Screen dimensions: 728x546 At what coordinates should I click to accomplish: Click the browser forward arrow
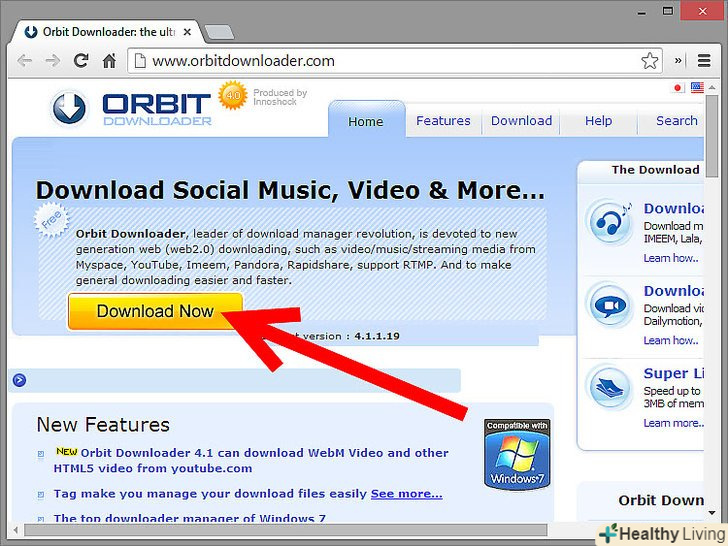coord(52,61)
